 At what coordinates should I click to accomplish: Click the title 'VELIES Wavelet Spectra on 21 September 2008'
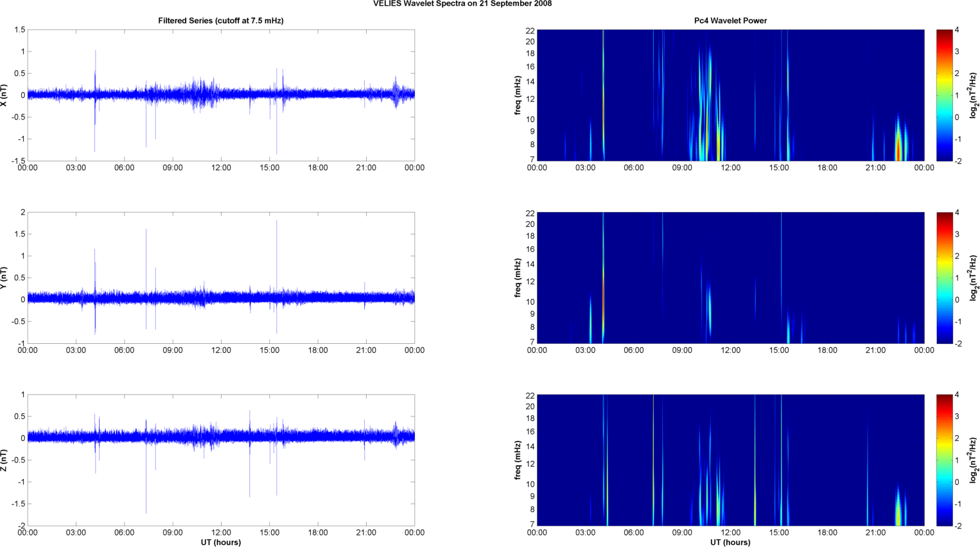[462, 4]
